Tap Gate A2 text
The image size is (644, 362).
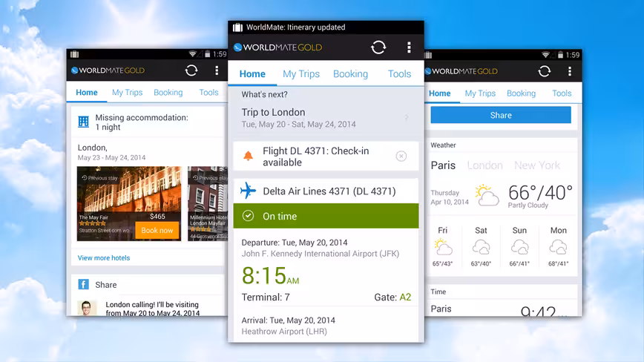coord(392,297)
